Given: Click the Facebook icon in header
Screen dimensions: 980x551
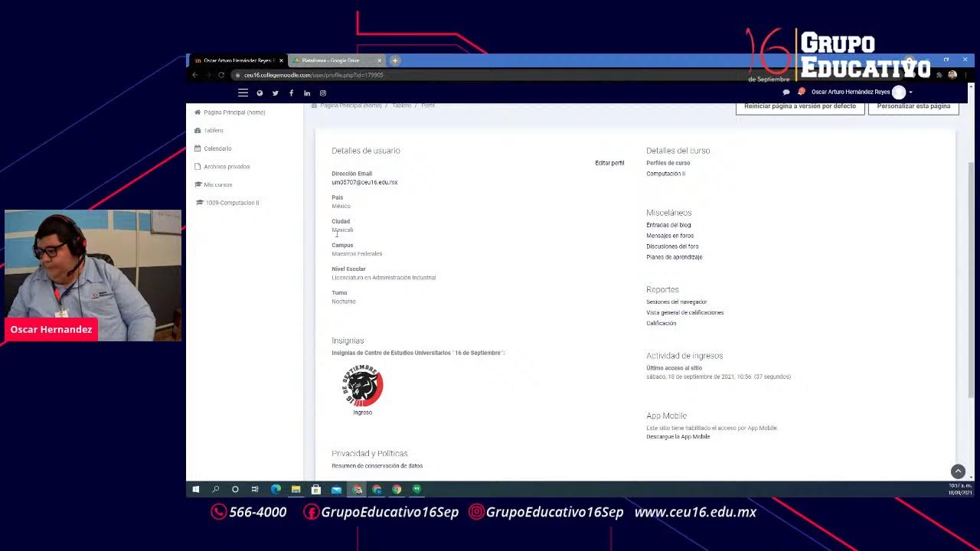Looking at the screenshot, I should [x=291, y=93].
